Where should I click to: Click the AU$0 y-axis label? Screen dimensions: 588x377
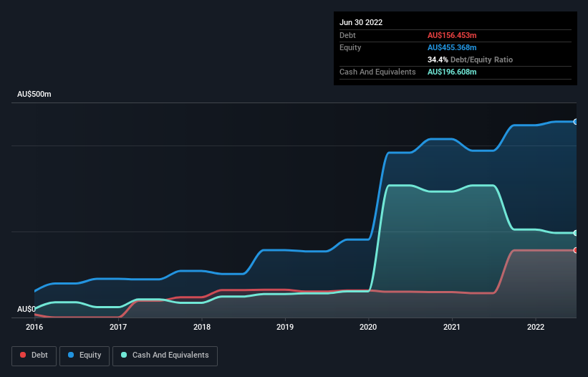coord(26,309)
